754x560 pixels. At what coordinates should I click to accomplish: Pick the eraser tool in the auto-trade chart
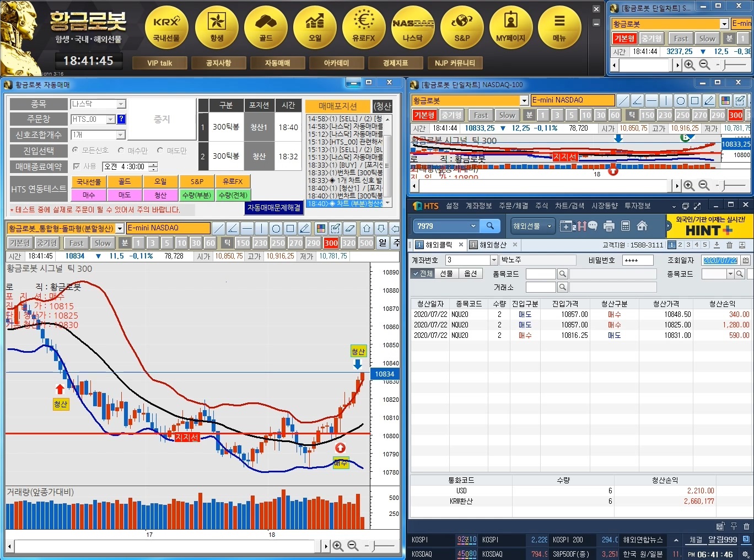point(349,228)
